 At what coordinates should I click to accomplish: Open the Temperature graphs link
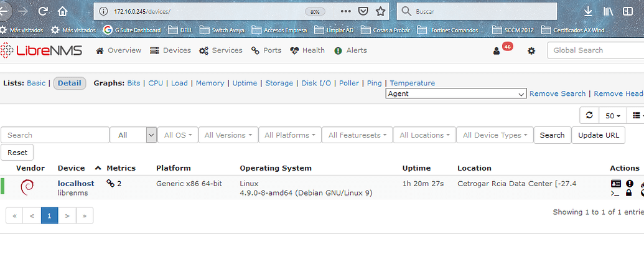[413, 83]
